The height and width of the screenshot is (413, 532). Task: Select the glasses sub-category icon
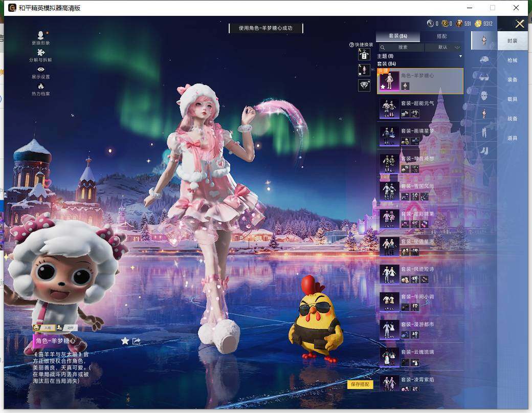coord(484,77)
